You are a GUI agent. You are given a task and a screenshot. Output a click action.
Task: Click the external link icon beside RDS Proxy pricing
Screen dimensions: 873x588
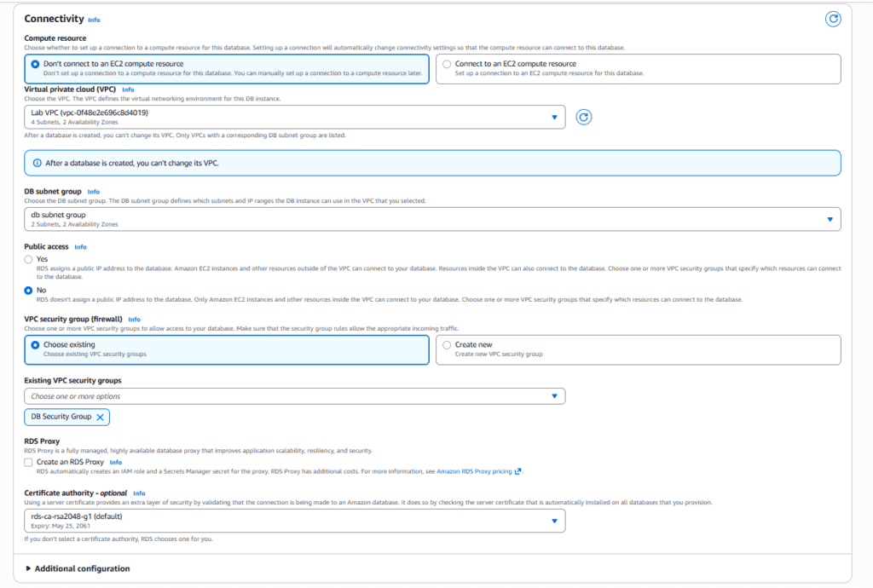click(517, 471)
